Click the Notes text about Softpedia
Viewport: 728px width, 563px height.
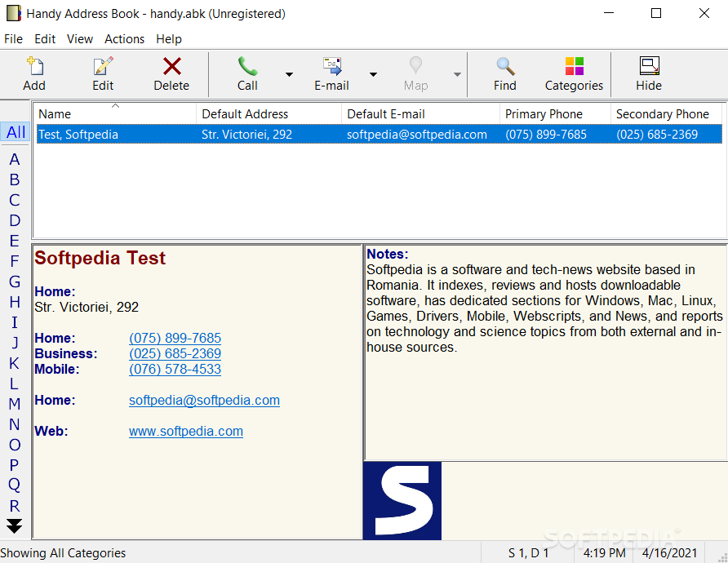coord(544,308)
